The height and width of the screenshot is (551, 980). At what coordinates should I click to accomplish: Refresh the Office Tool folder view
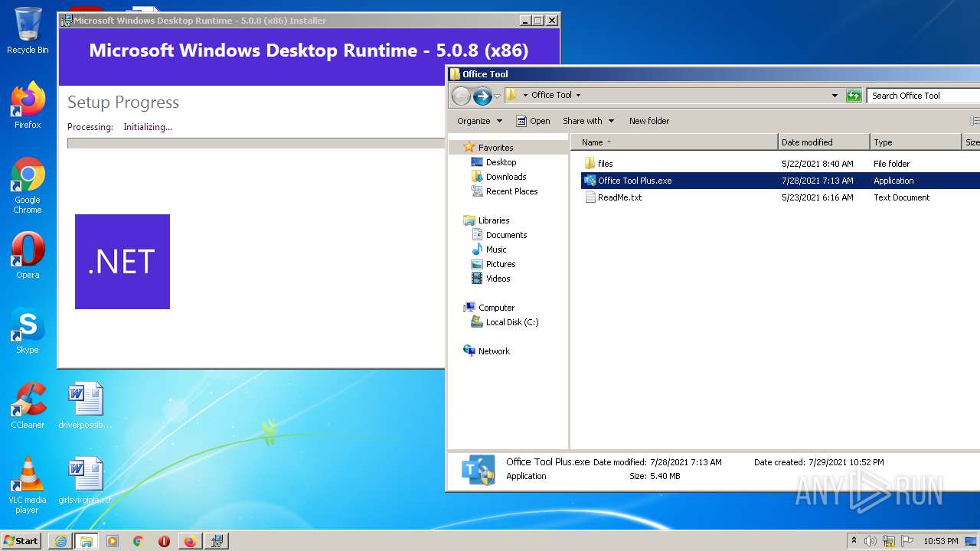pyautogui.click(x=854, y=96)
